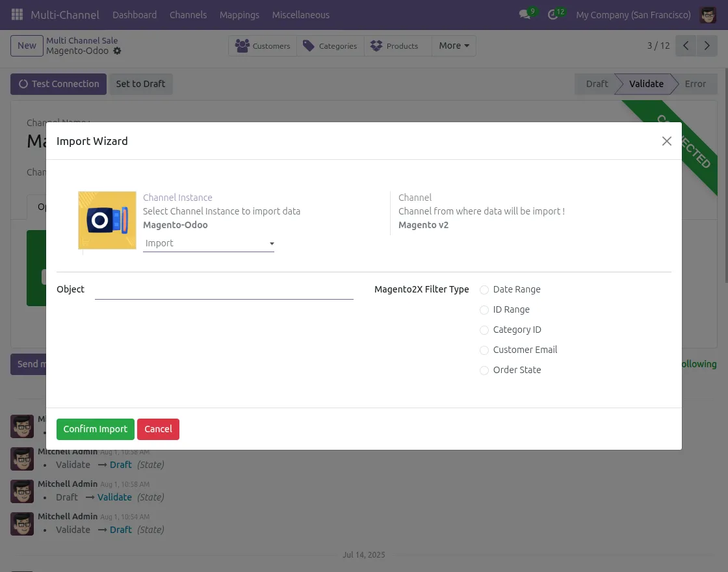
Task: Open the apps grid menu icon
Action: (17, 14)
